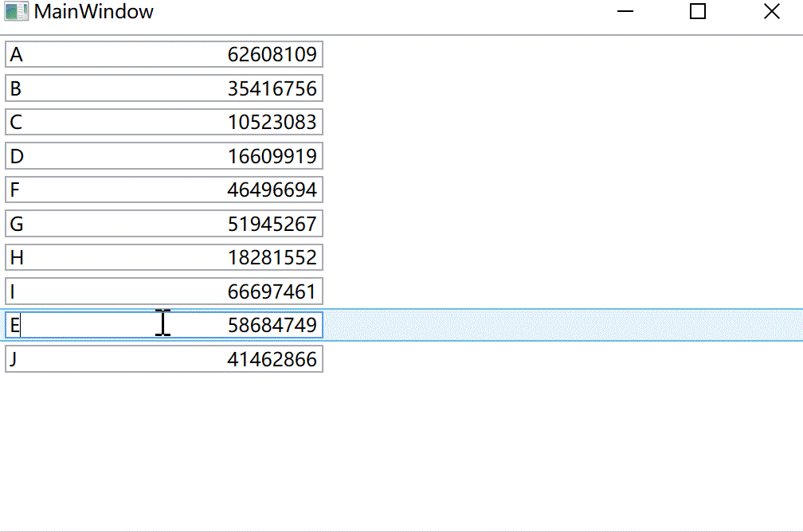Click the MainWindow application icon
This screenshot has width=803, height=532.
(16, 11)
